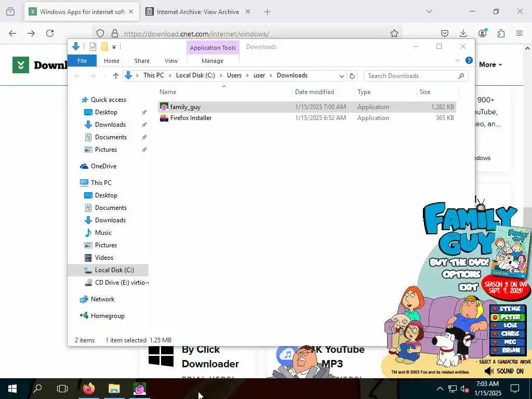Click EXIT in Family Guy widget
This screenshot has width=532, height=399.
click(x=468, y=287)
